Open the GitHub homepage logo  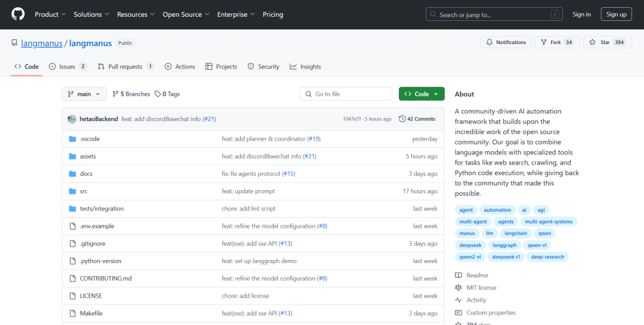(x=18, y=14)
